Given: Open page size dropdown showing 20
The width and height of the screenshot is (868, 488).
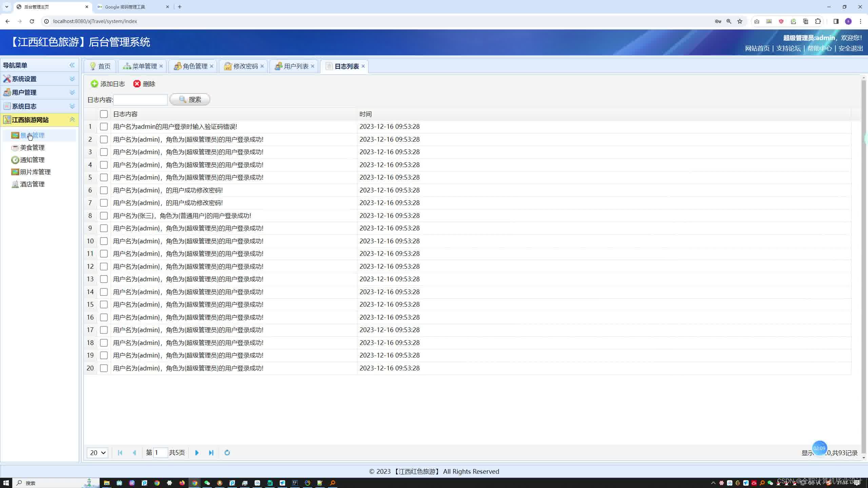Looking at the screenshot, I should (98, 452).
